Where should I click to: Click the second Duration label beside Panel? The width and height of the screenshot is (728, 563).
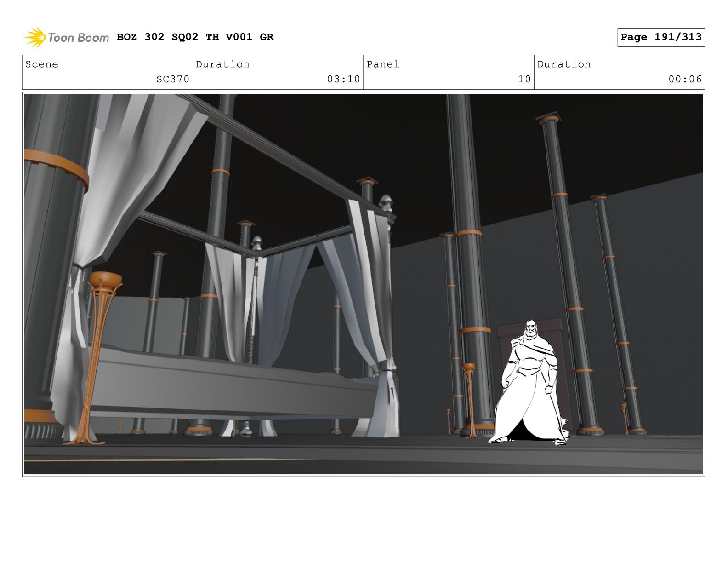pyautogui.click(x=564, y=64)
